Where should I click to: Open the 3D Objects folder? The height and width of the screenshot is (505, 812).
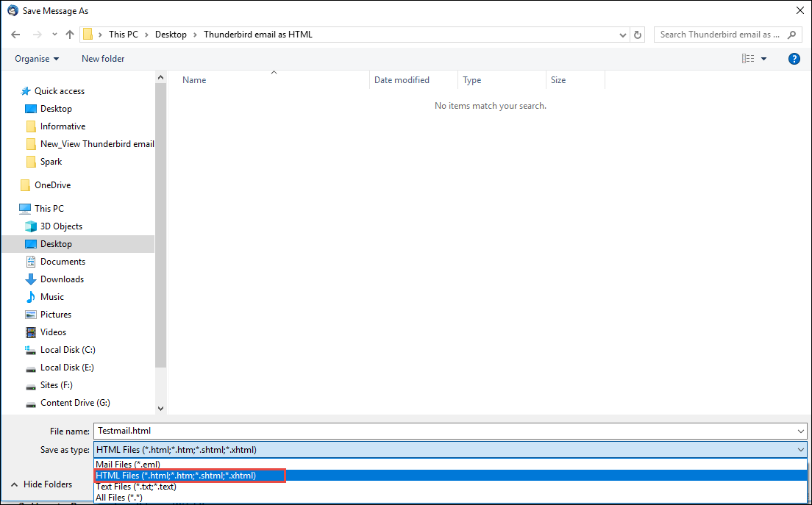point(61,226)
